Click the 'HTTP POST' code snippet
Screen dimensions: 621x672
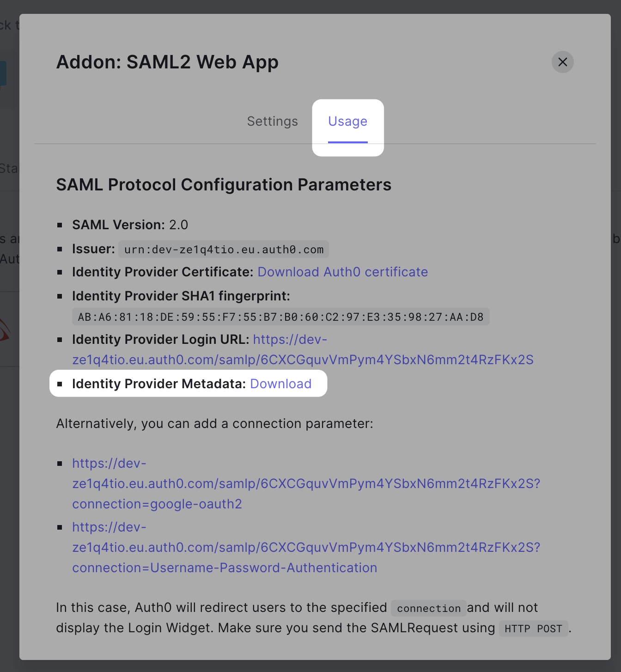click(x=533, y=629)
